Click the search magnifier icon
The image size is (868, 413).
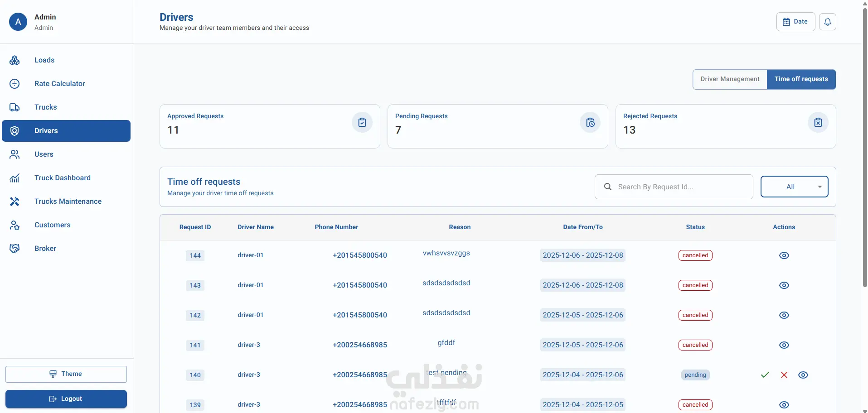pyautogui.click(x=608, y=187)
